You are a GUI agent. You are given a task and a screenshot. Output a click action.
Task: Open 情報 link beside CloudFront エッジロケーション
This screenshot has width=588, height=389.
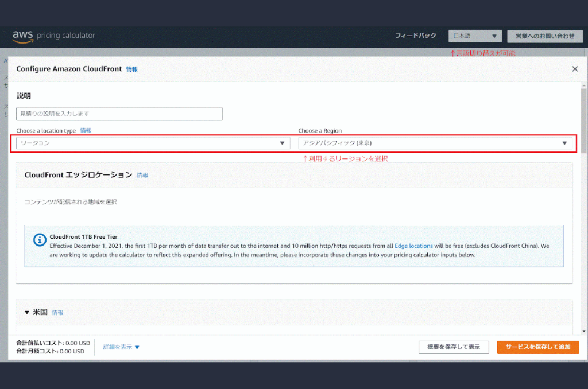pyautogui.click(x=142, y=175)
